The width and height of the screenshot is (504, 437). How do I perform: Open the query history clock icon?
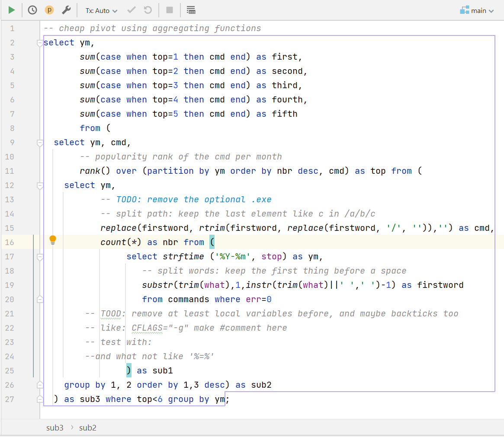[x=32, y=10]
